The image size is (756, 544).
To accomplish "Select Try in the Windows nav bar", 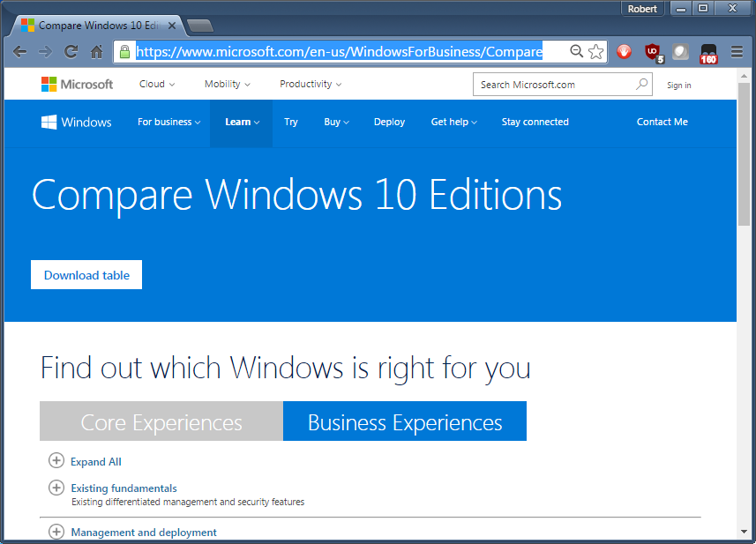I will tap(291, 122).
